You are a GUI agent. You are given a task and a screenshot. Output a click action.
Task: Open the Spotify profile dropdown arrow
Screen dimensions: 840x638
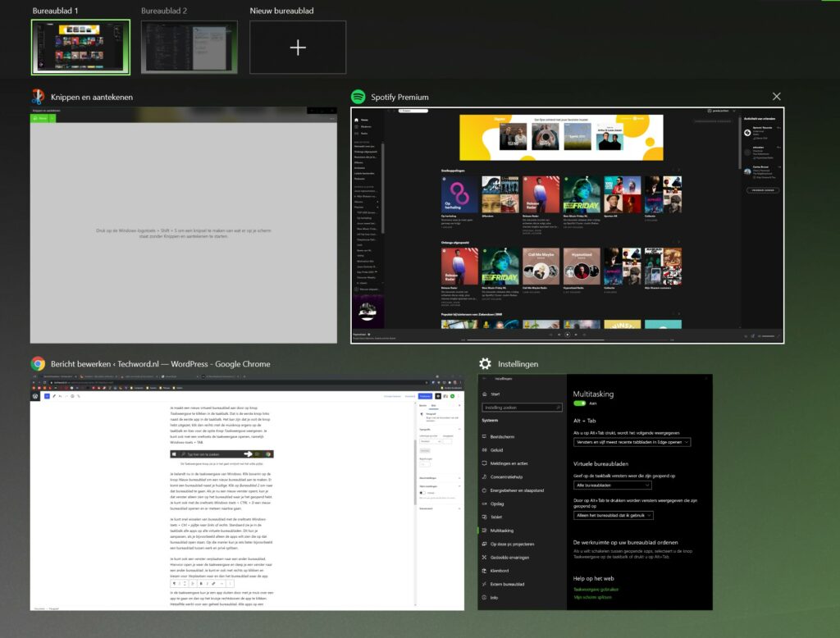[734, 111]
